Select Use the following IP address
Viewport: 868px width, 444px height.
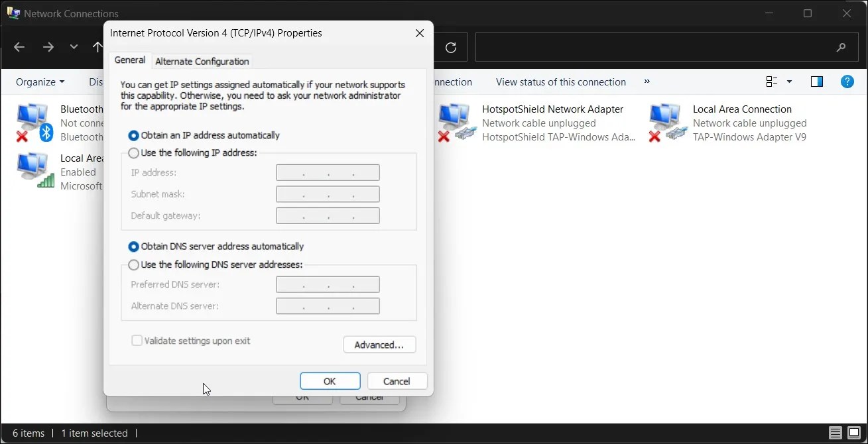[133, 152]
